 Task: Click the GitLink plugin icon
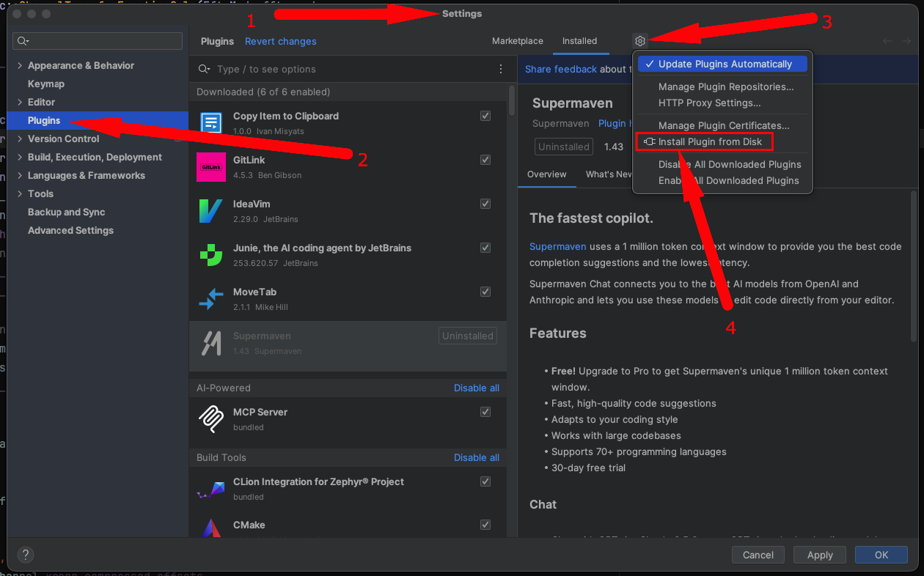point(211,167)
